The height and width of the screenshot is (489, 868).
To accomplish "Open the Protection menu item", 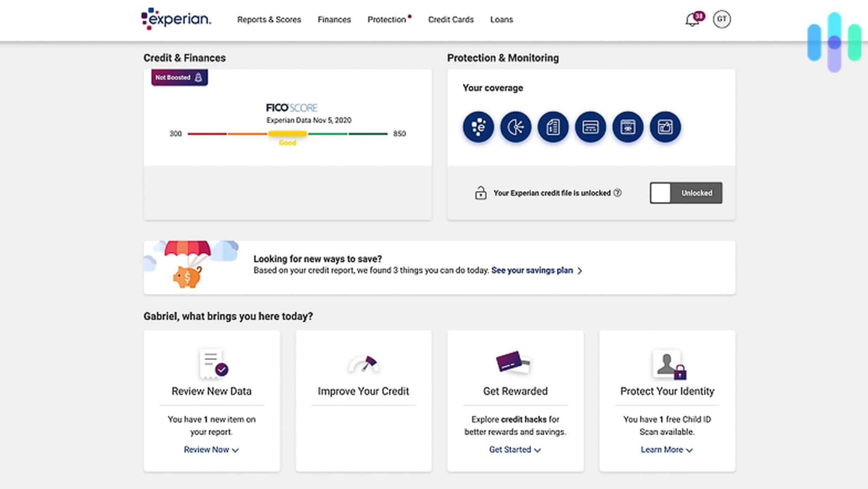I will [388, 20].
